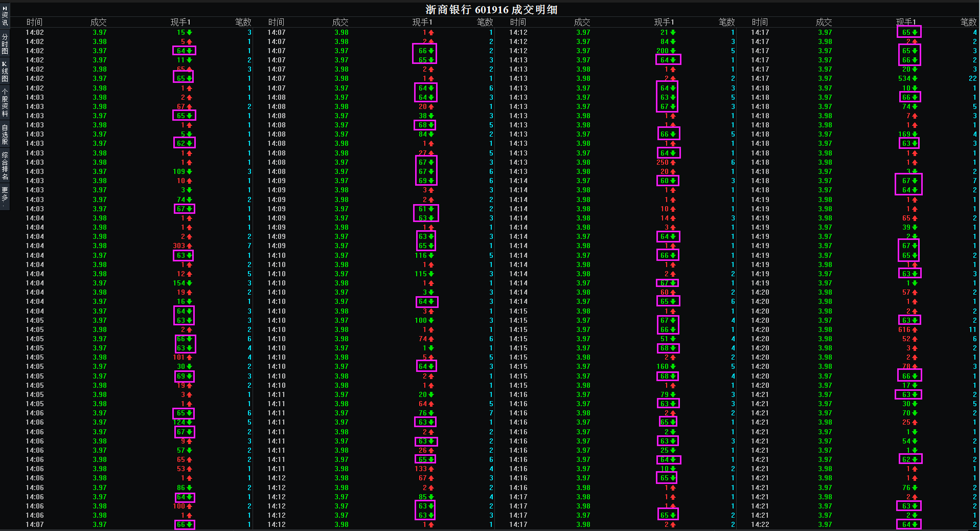Click the 101 volume cell at 14:05
Image resolution: width=980 pixels, height=531 pixels.
point(182,357)
